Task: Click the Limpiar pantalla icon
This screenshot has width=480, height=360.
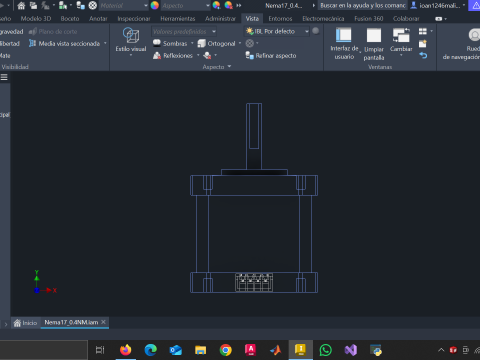Action: coord(374,35)
